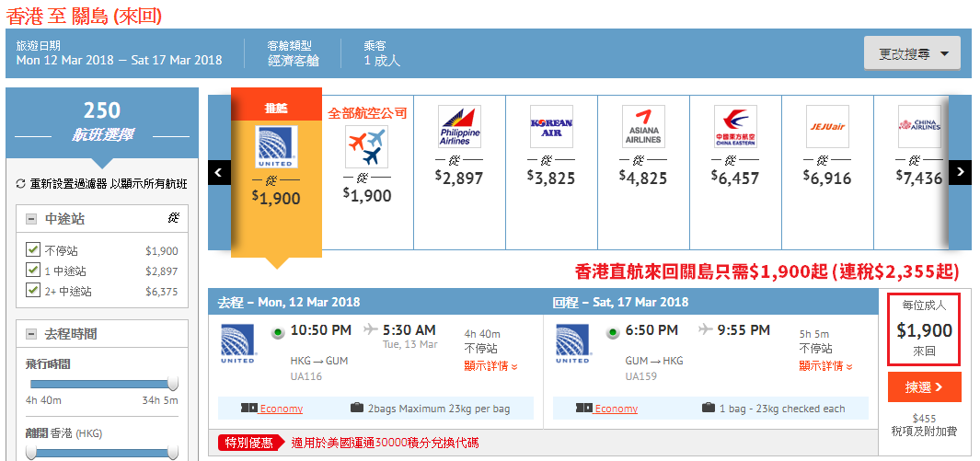Click outbound green nonstop indicator dot
Viewport: 980px width, 461px height.
(278, 333)
